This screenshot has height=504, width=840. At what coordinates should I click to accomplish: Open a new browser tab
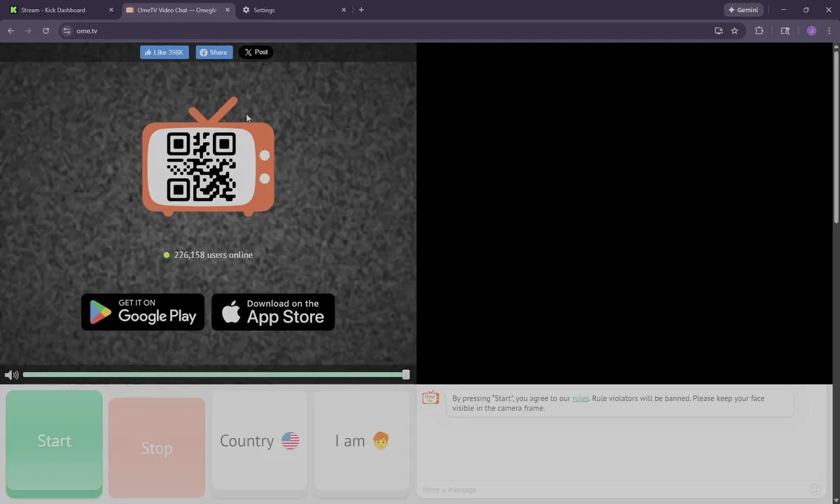361,10
